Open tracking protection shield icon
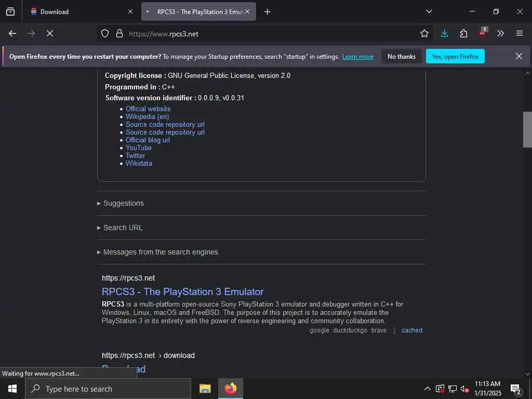532x399 pixels. pyautogui.click(x=105, y=33)
